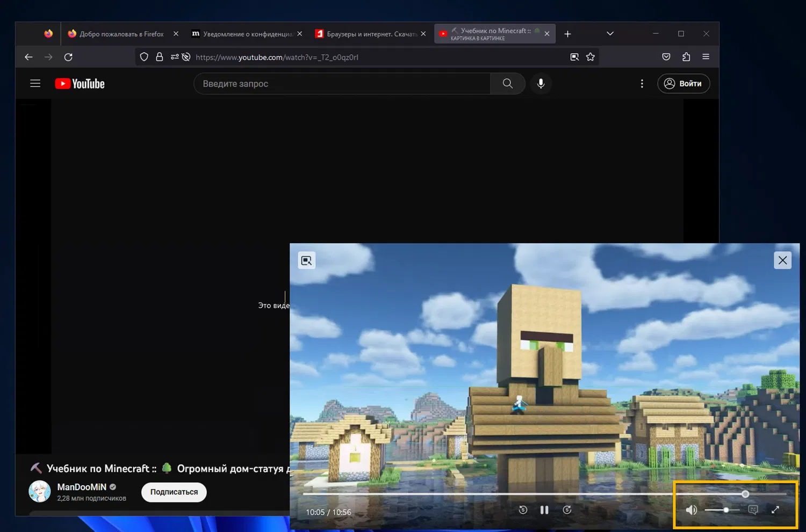The width and height of the screenshot is (806, 532).
Task: Open the Firefox application menu
Action: coord(706,57)
